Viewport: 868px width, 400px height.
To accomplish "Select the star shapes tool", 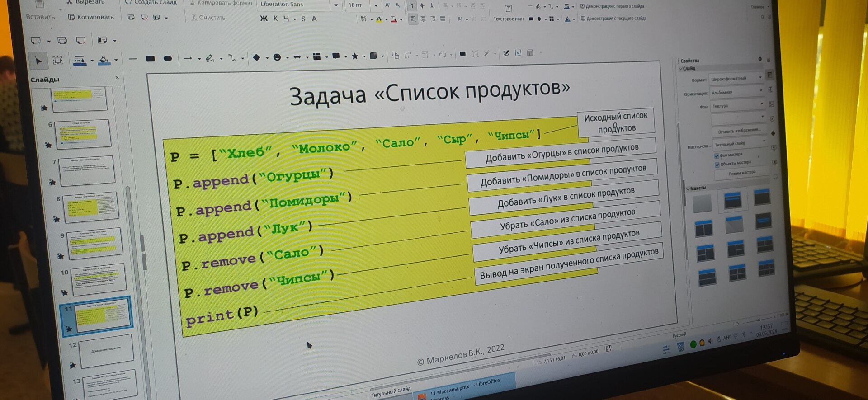I will [355, 56].
